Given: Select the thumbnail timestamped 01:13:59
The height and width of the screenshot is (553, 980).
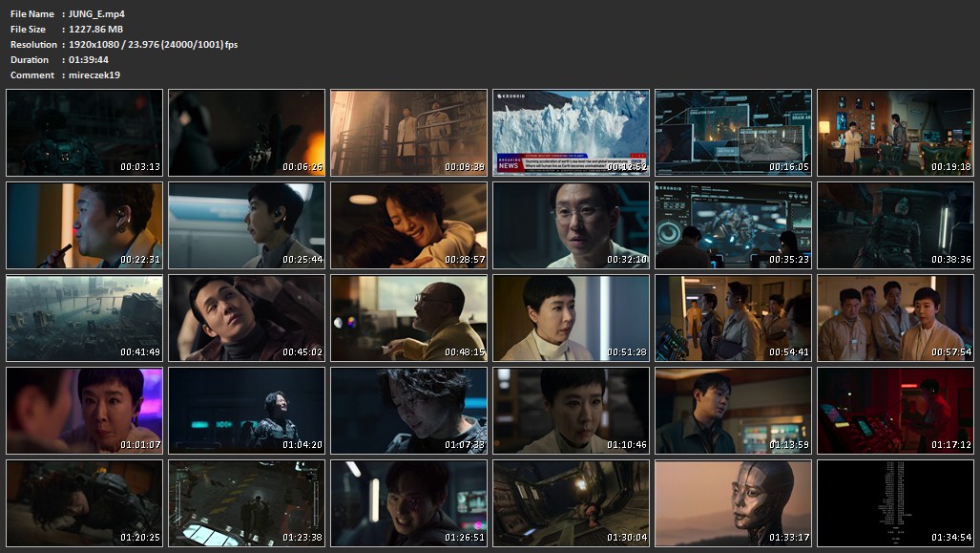Looking at the screenshot, I should click(x=733, y=411).
